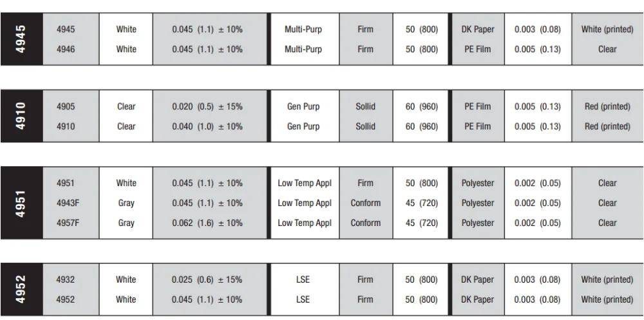Select Gen Purp in the 4910 product row
This screenshot has width=644, height=320.
[x=303, y=126]
